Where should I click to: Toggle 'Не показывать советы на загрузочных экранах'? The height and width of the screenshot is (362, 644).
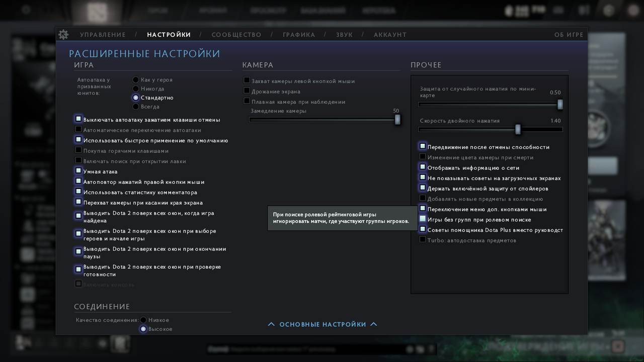coord(423,177)
